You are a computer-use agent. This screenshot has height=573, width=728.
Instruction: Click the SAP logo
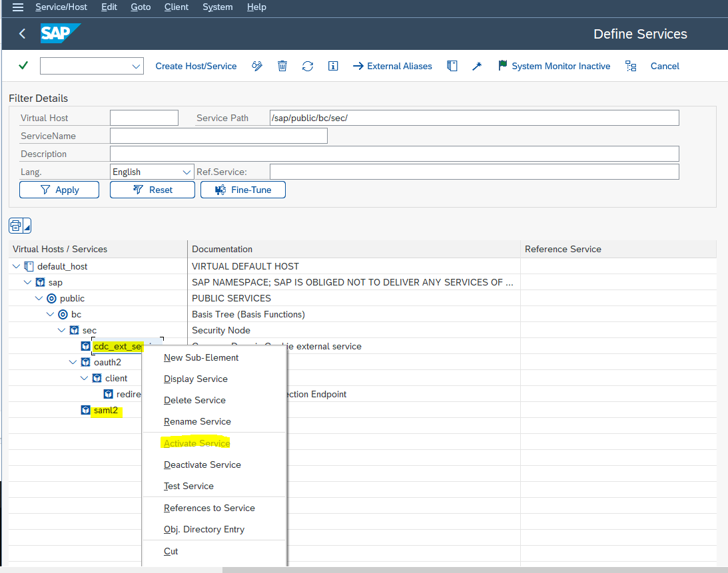pos(61,33)
